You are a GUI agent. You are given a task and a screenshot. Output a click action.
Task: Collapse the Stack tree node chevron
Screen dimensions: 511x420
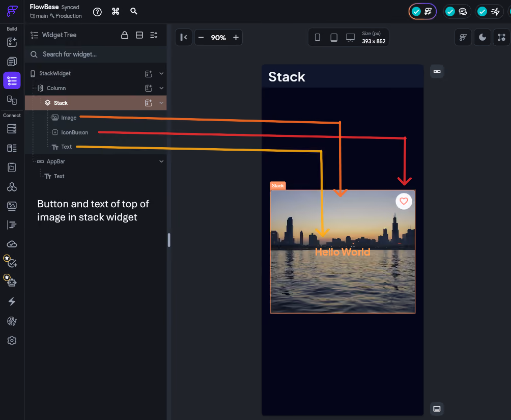click(161, 103)
